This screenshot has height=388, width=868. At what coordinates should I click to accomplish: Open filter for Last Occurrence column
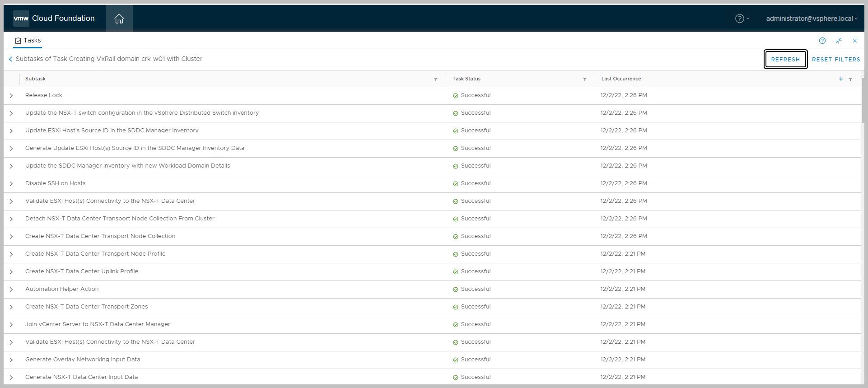850,79
